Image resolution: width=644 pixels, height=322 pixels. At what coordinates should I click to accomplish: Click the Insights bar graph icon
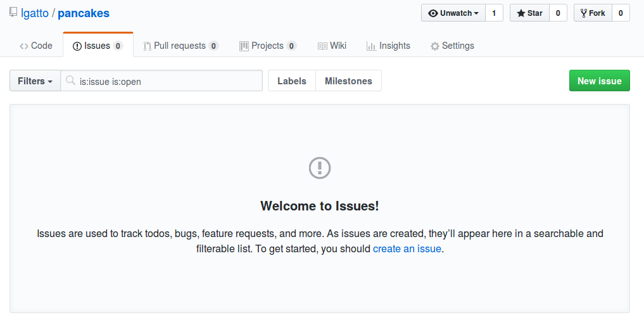(371, 46)
